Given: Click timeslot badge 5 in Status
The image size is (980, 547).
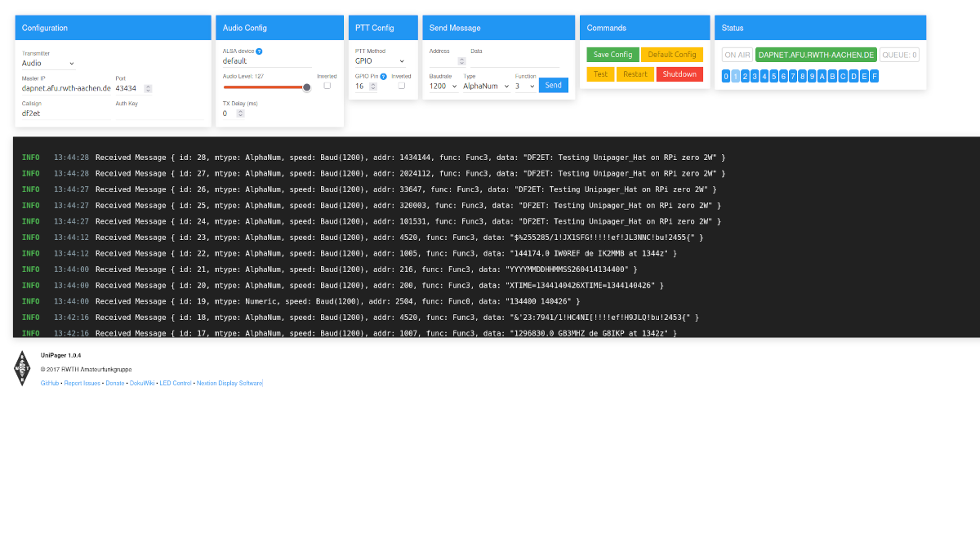Looking at the screenshot, I should pos(774,76).
